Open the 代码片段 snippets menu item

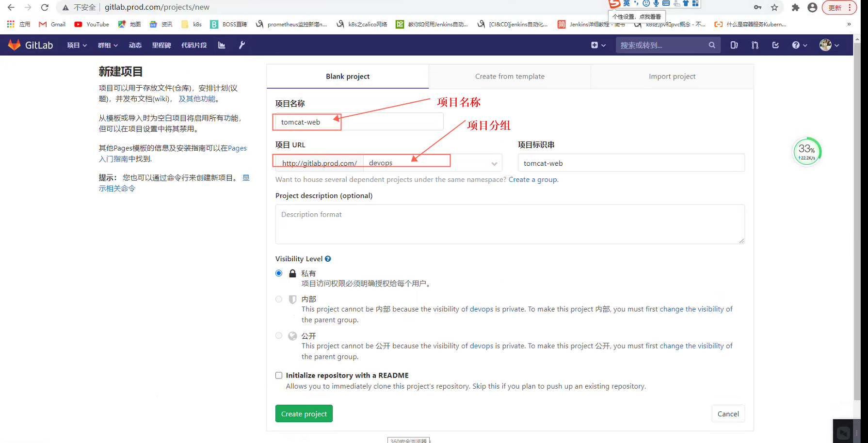click(x=194, y=45)
